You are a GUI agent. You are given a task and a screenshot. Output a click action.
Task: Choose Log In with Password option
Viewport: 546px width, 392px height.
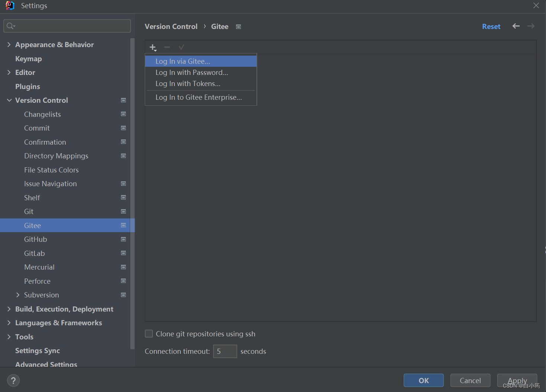(201, 72)
